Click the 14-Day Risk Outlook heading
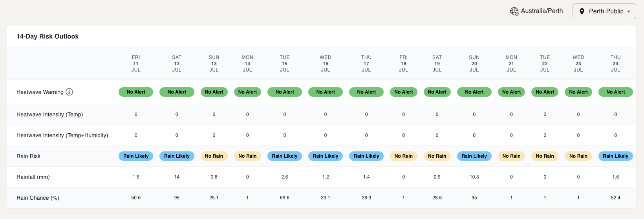Viewport: 644px width, 219px height. coord(48,37)
